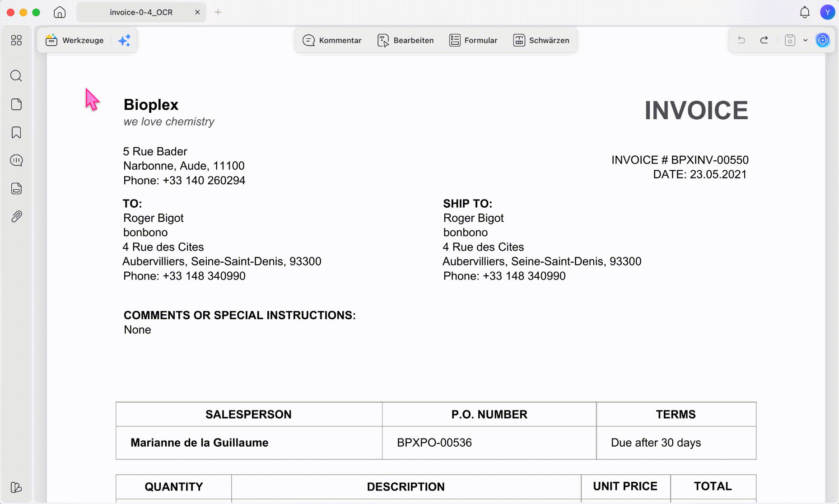Open the document fields sidebar icon
Viewport: 839px width, 504px height.
(x=16, y=188)
